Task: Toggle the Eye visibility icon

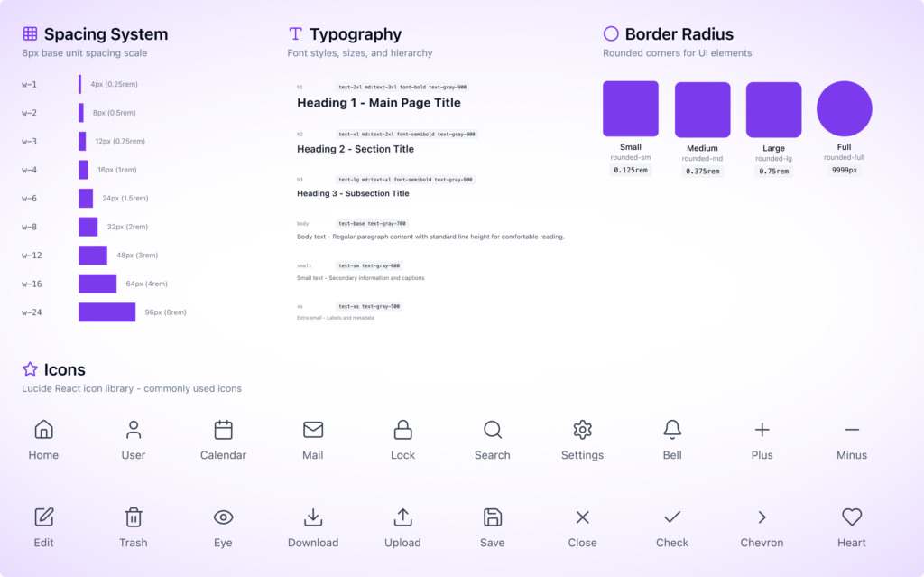Action: 223,517
